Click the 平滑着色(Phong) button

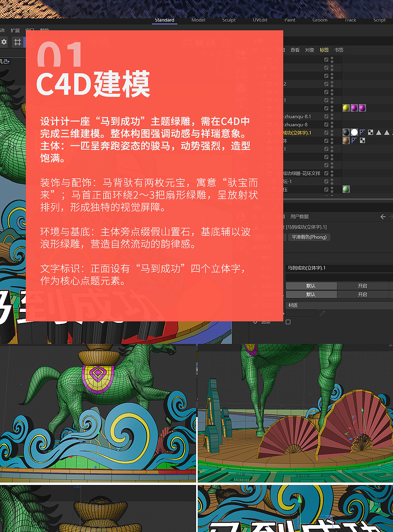point(309,237)
